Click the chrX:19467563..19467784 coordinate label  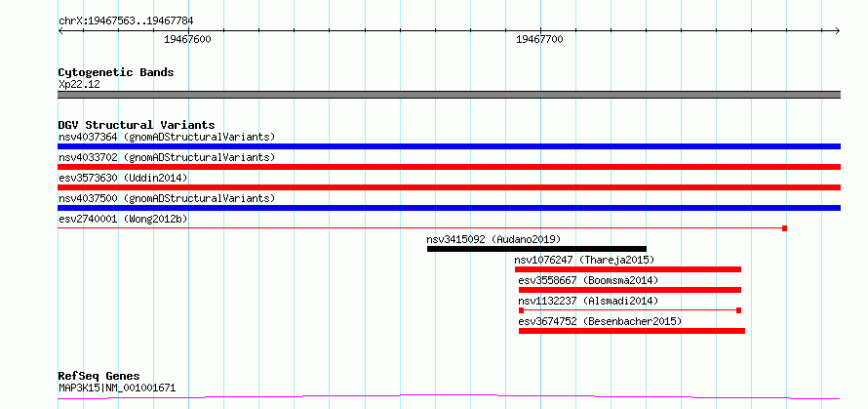[126, 21]
